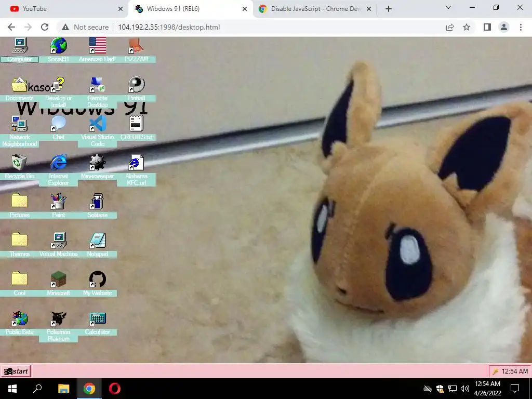Launch Opera from the taskbar
Viewport: 532px width, 399px height.
tap(115, 389)
